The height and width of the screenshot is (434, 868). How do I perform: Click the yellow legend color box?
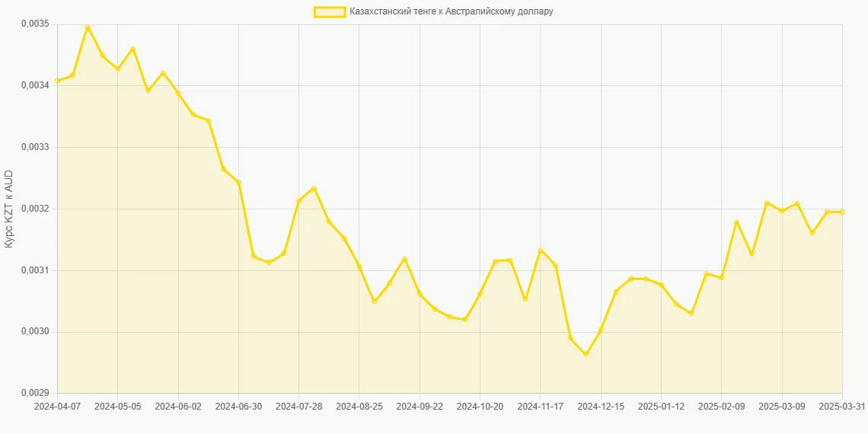[x=330, y=11]
